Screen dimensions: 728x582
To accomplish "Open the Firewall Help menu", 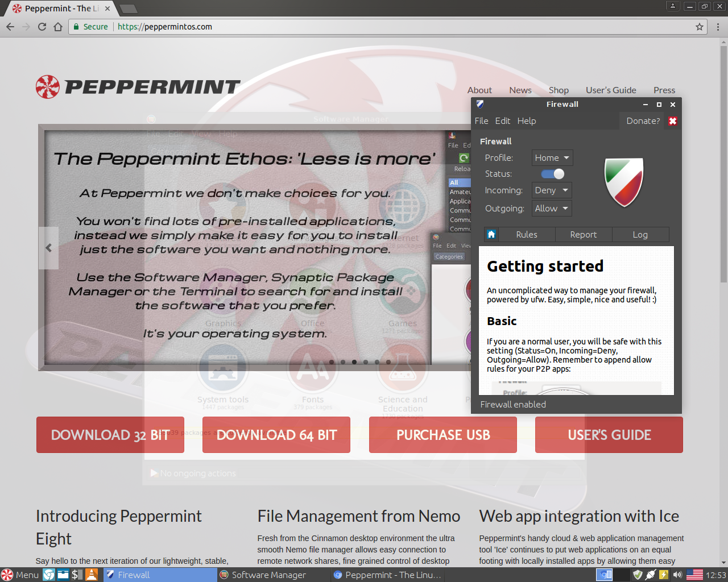I will click(527, 121).
